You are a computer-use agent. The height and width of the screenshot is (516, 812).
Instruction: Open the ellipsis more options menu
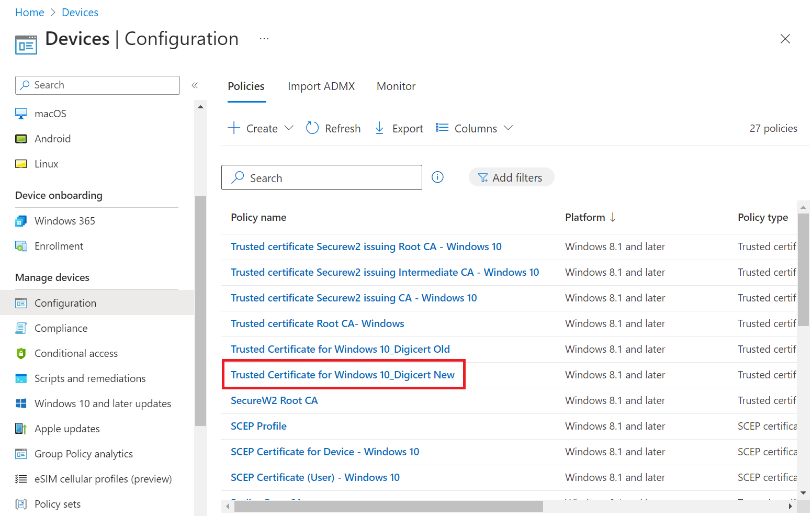[x=264, y=39]
